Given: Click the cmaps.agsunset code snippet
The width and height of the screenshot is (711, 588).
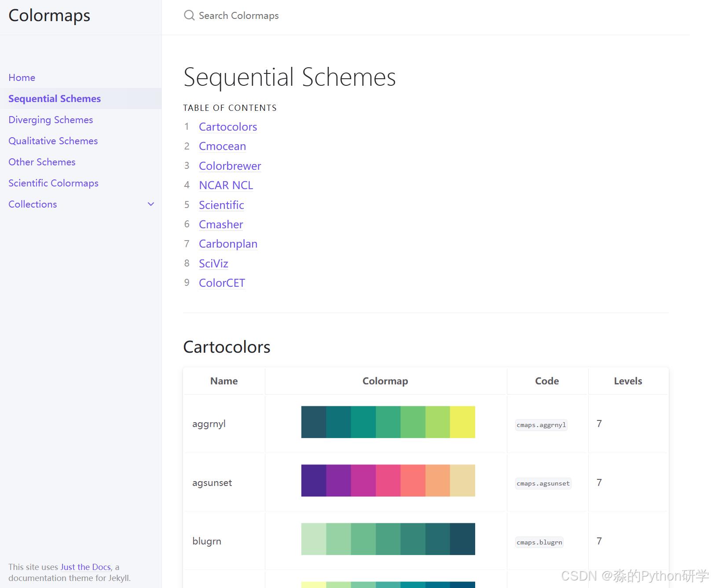Looking at the screenshot, I should [543, 483].
